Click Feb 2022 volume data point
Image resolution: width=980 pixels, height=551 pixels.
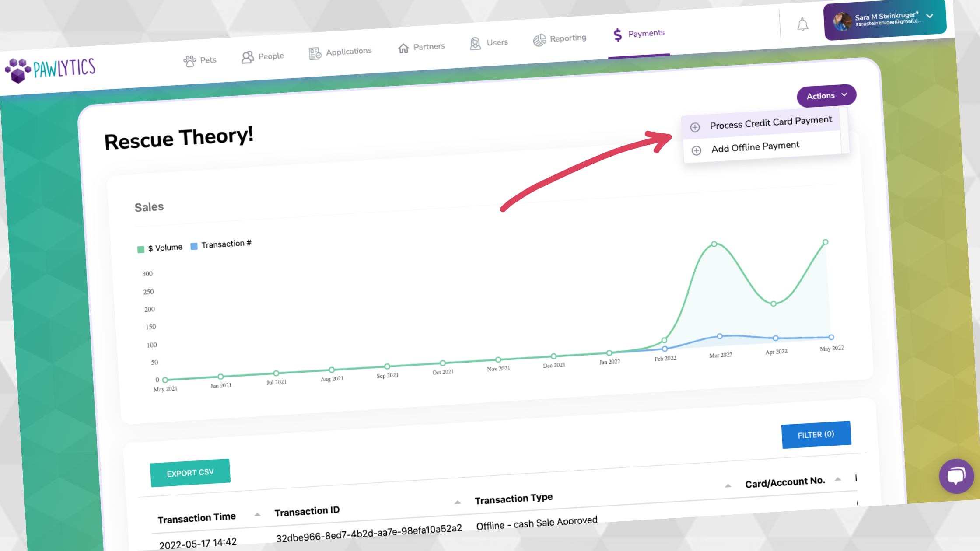[x=664, y=340]
